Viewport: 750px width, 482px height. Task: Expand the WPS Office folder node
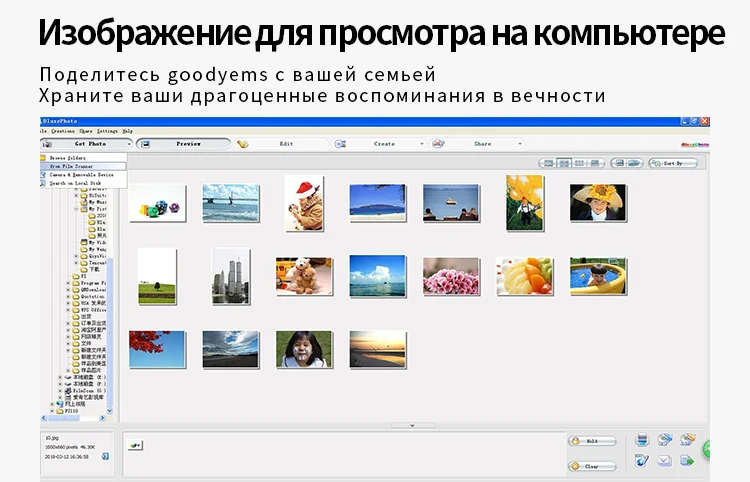pyautogui.click(x=68, y=310)
